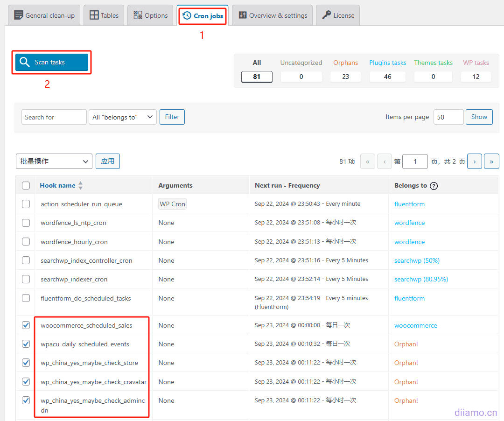Click the Hook name sort arrows
The height and width of the screenshot is (421, 504).
80,186
